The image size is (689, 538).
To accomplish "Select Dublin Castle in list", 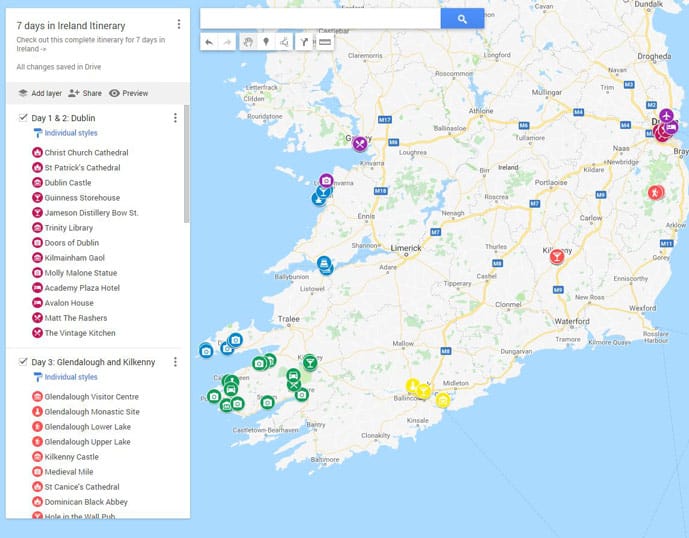I will (62, 182).
